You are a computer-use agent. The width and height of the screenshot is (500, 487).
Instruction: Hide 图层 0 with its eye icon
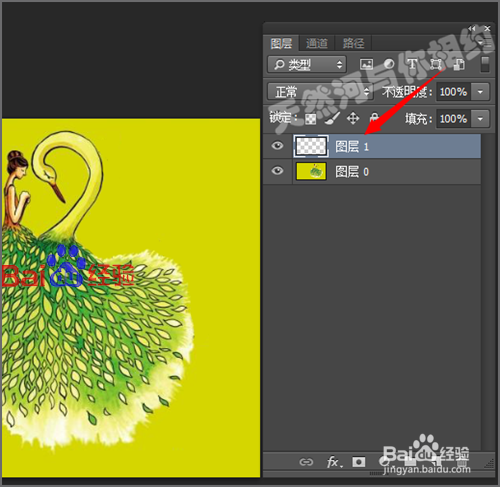[x=277, y=171]
